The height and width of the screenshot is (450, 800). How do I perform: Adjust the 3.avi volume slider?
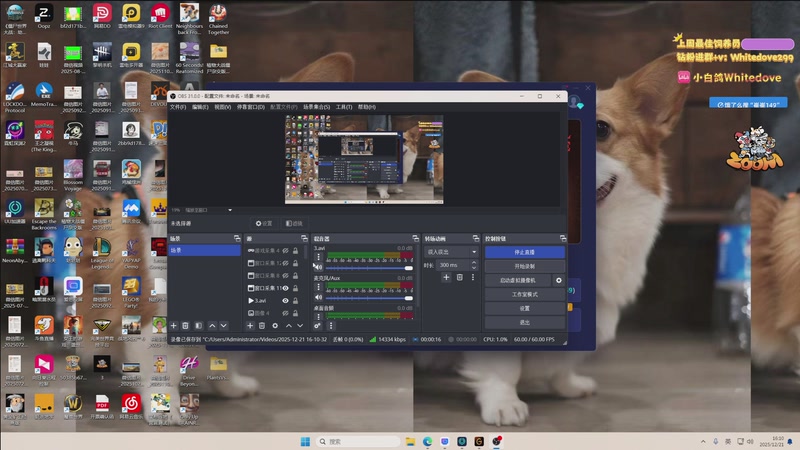pos(369,268)
